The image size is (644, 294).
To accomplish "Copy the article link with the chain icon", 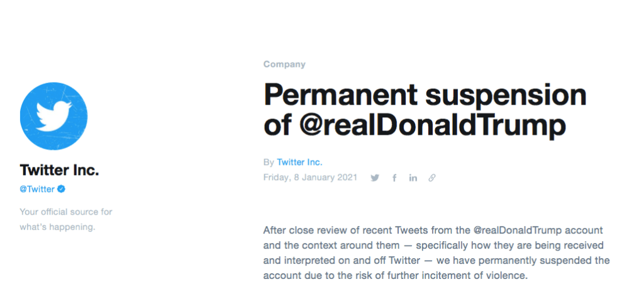I will coord(431,178).
